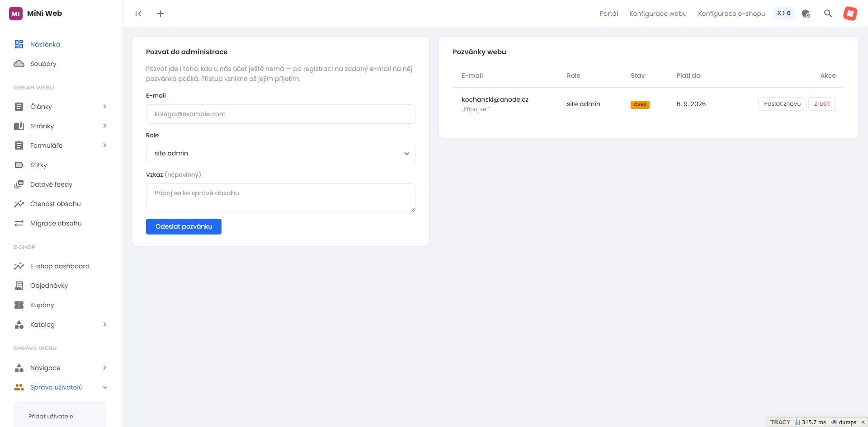The image size is (868, 427).
Task: Click the kochanski@anode.cz email cell
Action: (x=495, y=100)
